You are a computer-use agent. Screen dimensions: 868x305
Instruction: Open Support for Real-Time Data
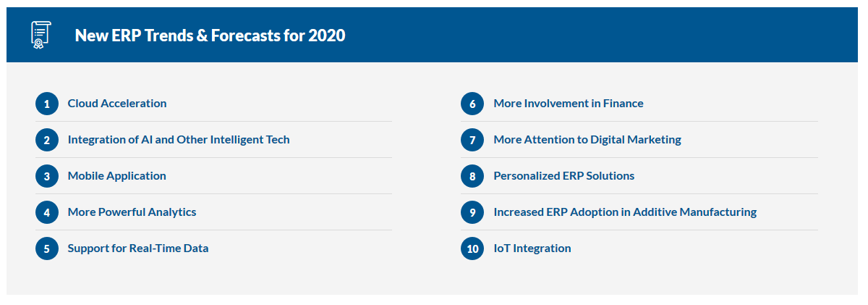pos(138,248)
